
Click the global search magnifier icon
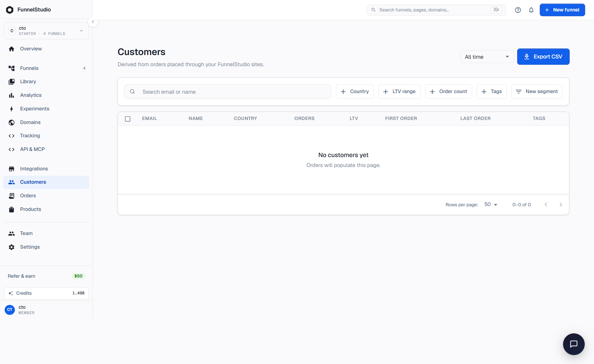pos(373,10)
